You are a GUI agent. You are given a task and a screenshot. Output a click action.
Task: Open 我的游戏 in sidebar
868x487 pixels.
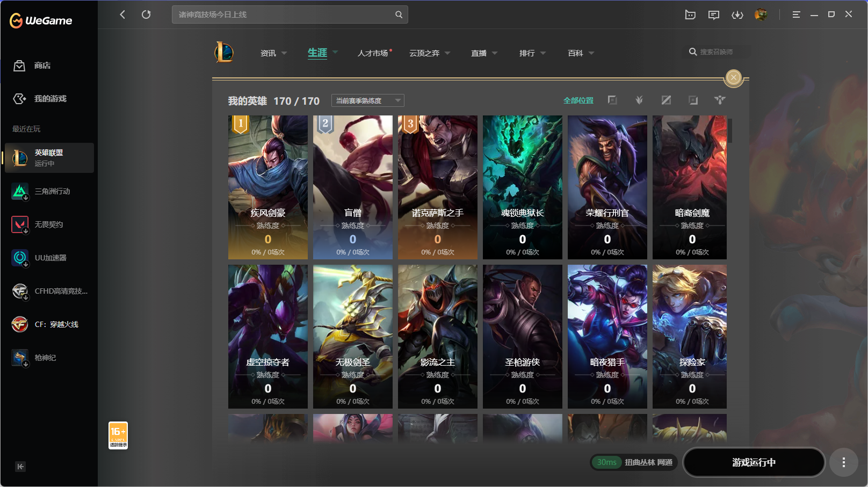coord(40,99)
